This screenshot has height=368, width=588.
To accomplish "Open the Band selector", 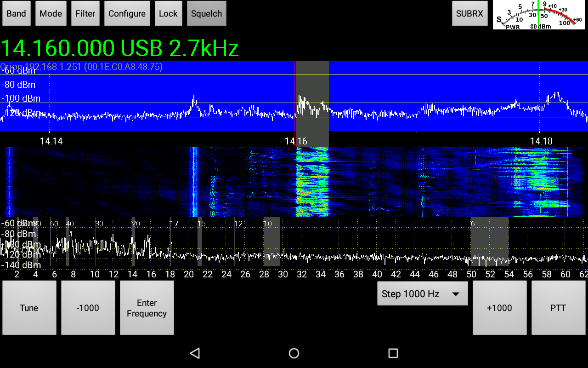I will click(16, 13).
